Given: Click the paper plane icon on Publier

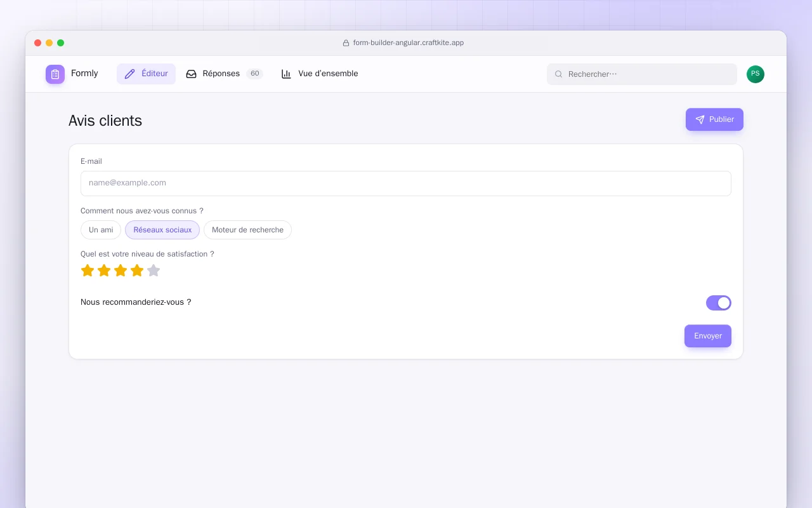Looking at the screenshot, I should (x=700, y=119).
